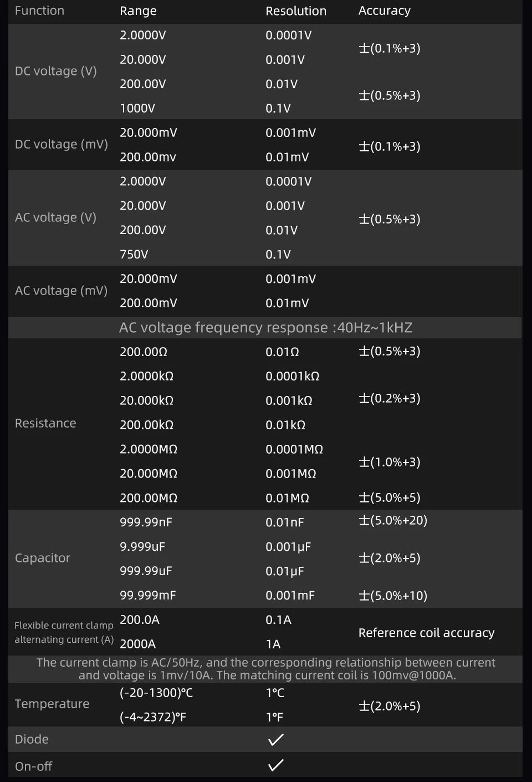Click the AC voltage (mV) row label
The image size is (532, 782).
coord(62,291)
